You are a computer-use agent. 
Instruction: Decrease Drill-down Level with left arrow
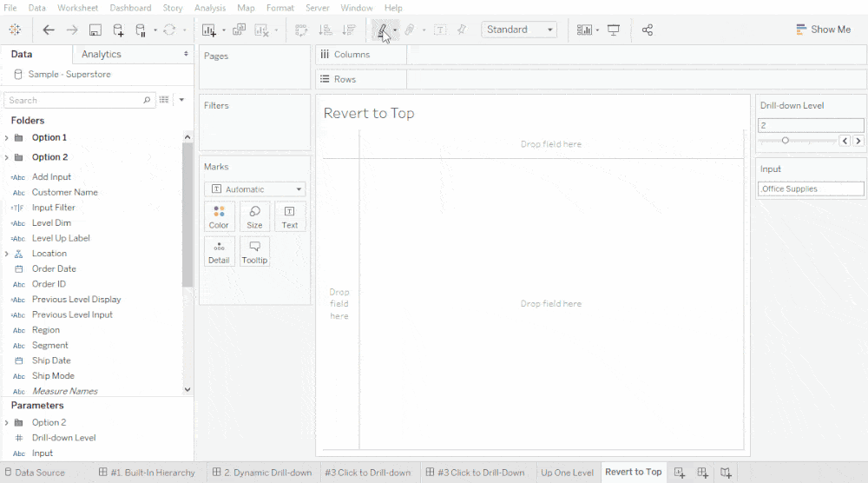845,141
